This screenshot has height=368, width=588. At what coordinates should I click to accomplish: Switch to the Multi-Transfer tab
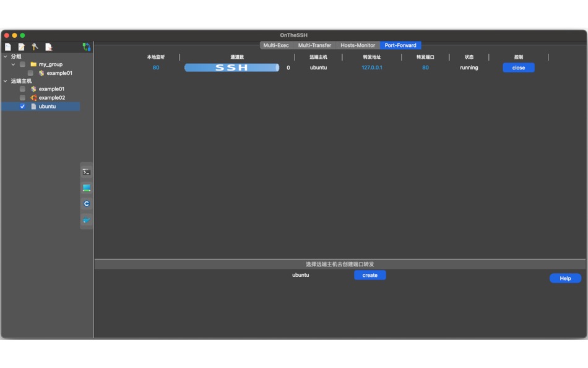tap(314, 45)
